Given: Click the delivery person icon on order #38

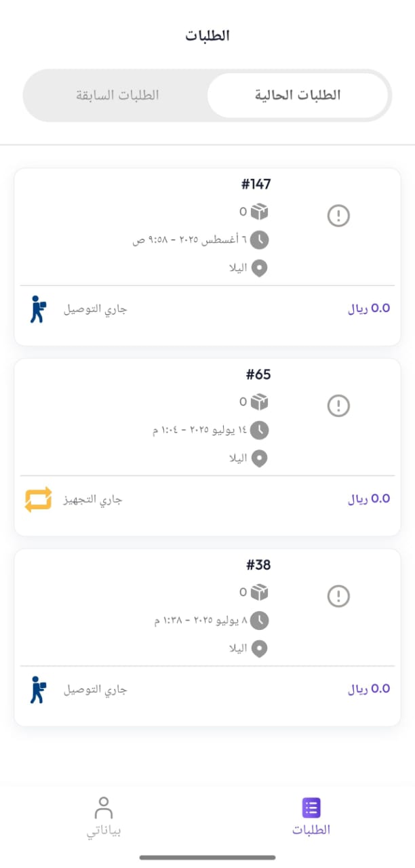Looking at the screenshot, I should (38, 688).
